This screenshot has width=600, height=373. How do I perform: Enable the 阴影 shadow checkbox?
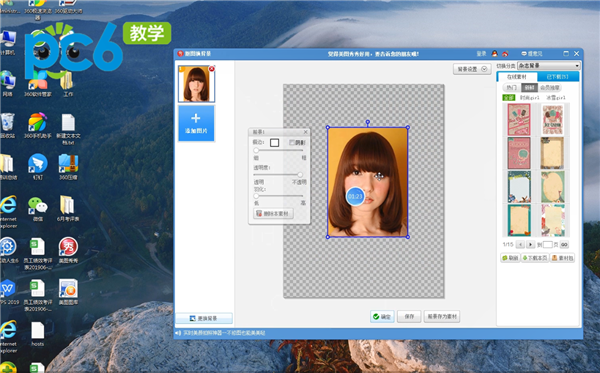point(292,143)
